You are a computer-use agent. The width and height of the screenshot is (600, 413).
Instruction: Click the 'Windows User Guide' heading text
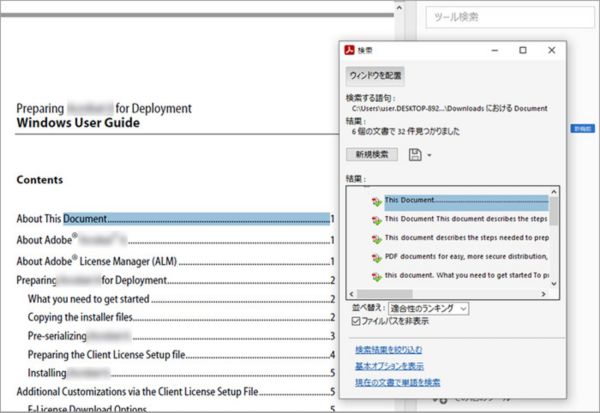(78, 123)
